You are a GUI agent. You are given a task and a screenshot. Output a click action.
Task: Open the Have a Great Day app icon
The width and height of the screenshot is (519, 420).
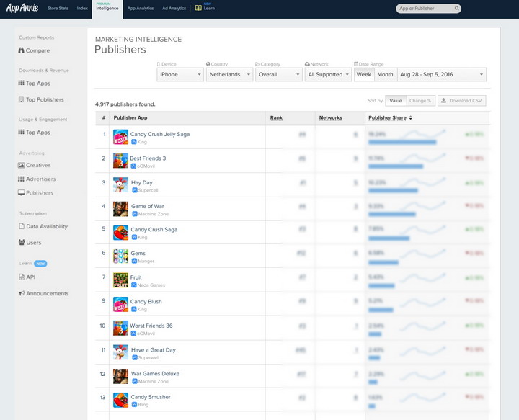tap(120, 352)
